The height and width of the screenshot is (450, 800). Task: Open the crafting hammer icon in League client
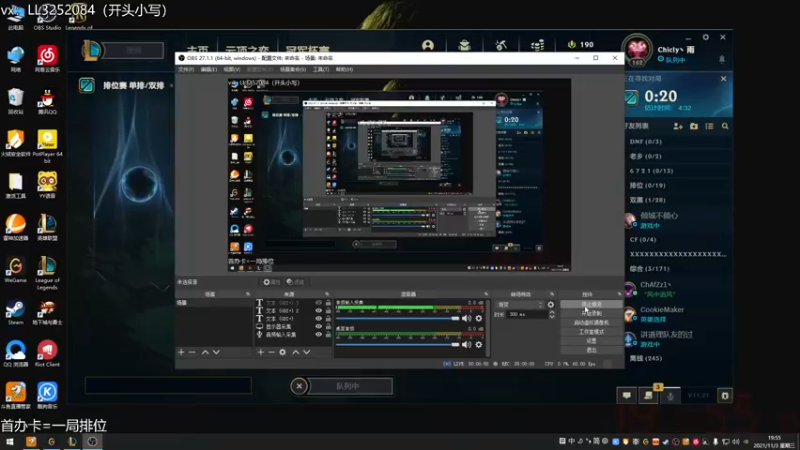(x=501, y=45)
